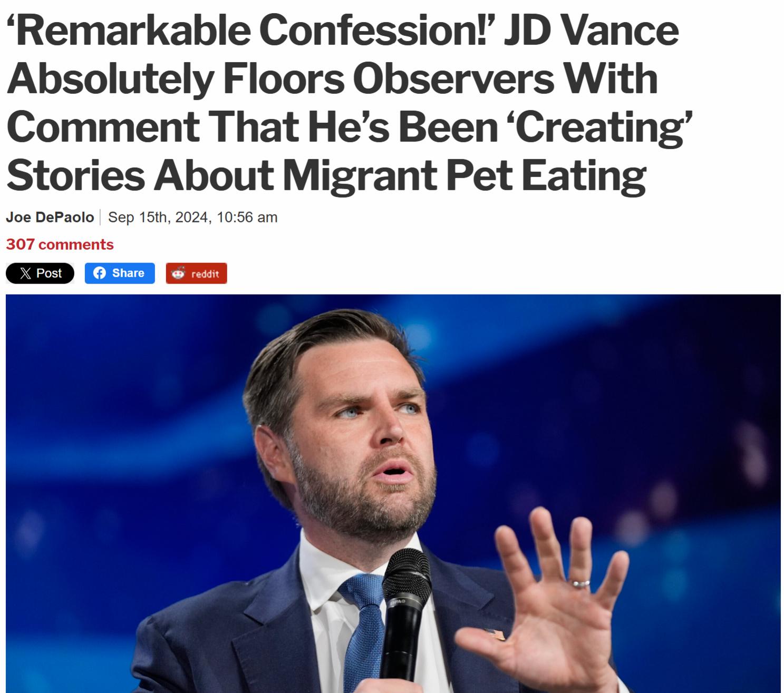This screenshot has width=784, height=693.
Task: Open author Joe DePaolo's page
Action: 50,217
